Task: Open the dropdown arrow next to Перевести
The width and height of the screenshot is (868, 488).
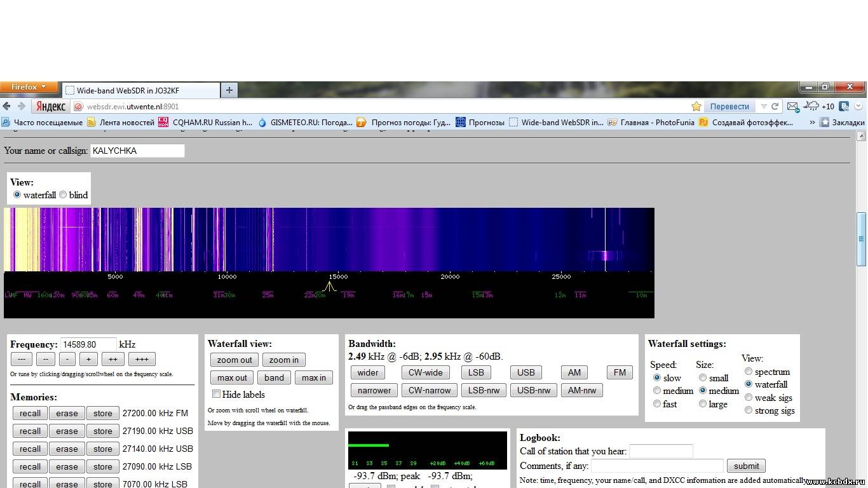Action: (764, 106)
